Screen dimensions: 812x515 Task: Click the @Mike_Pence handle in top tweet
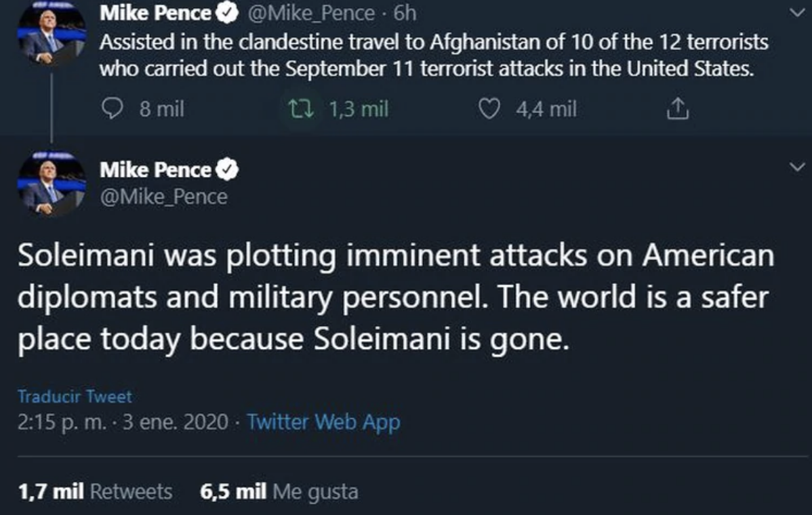point(317,13)
